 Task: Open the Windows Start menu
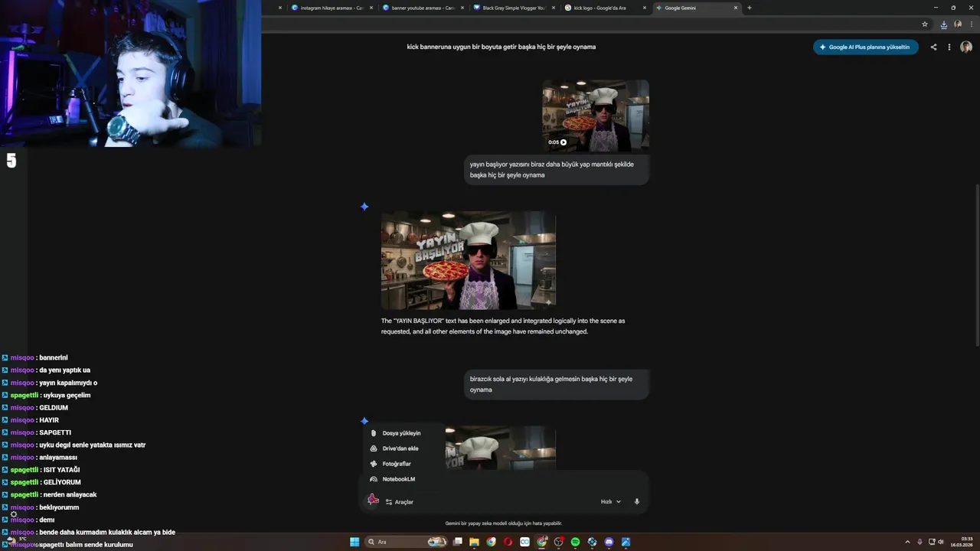pos(354,542)
